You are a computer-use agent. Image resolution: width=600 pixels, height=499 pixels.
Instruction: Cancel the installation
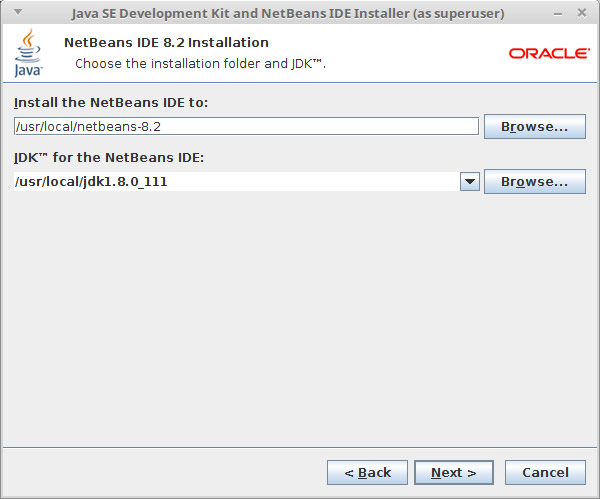(x=545, y=473)
